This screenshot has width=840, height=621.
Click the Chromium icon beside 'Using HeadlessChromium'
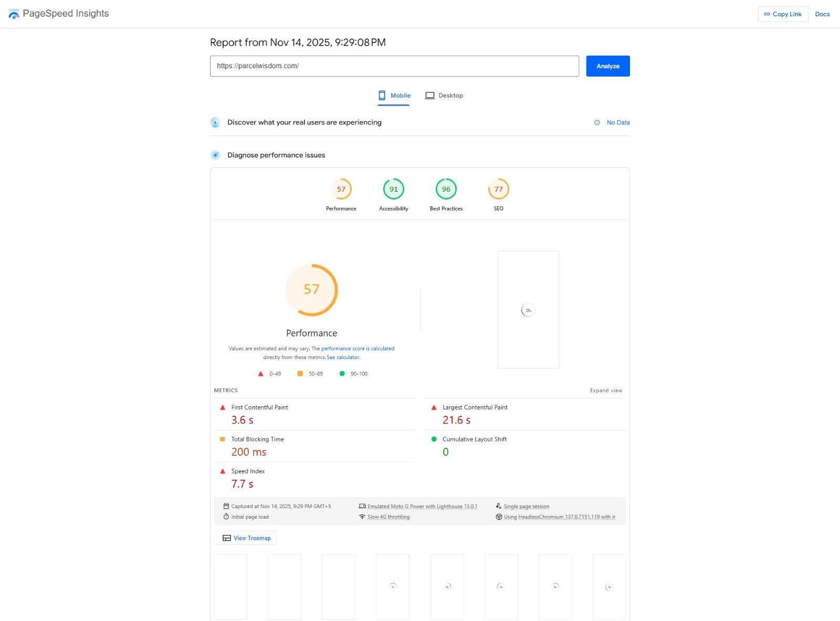[x=499, y=517]
